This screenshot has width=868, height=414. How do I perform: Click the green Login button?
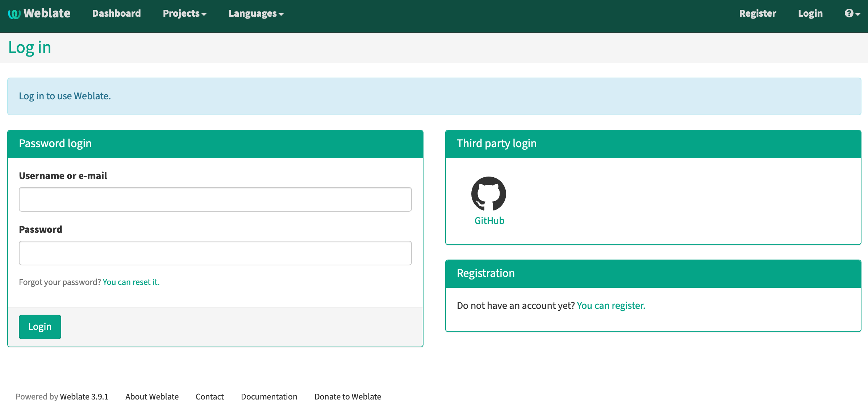point(40,327)
